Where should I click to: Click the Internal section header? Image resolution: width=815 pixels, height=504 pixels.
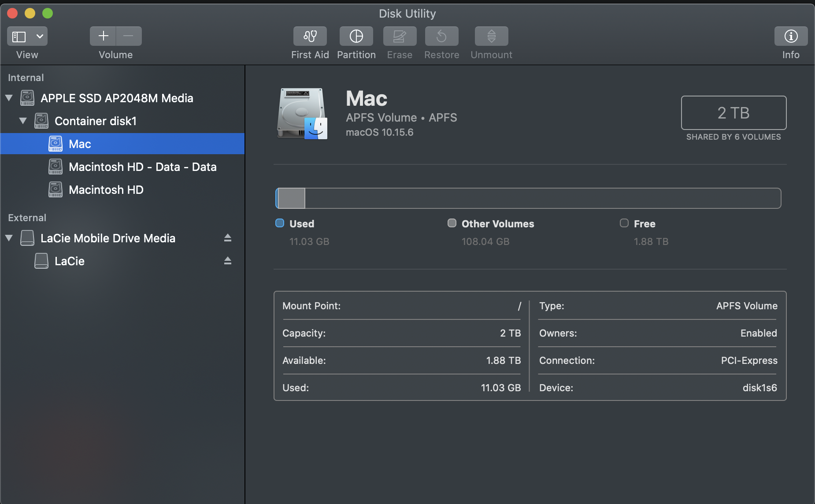26,78
